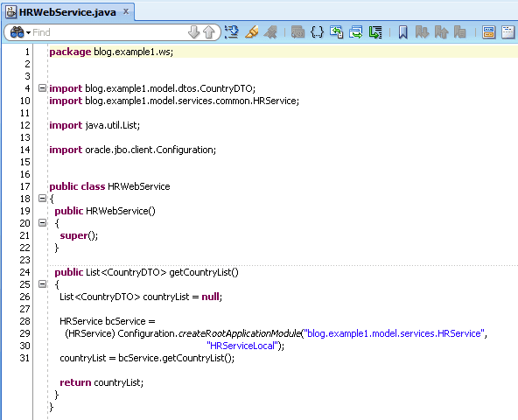Click 'countryList' variable declaration on line 26
The image size is (518, 420).
166,297
